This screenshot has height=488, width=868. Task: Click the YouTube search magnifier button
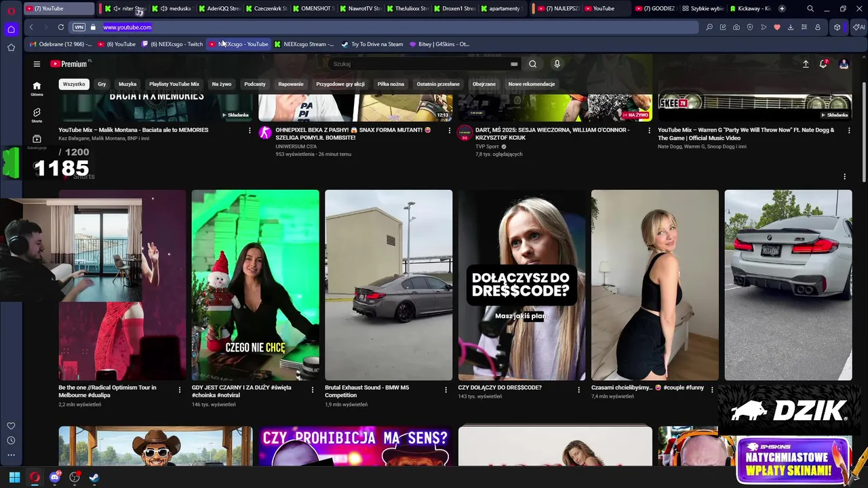(x=533, y=64)
